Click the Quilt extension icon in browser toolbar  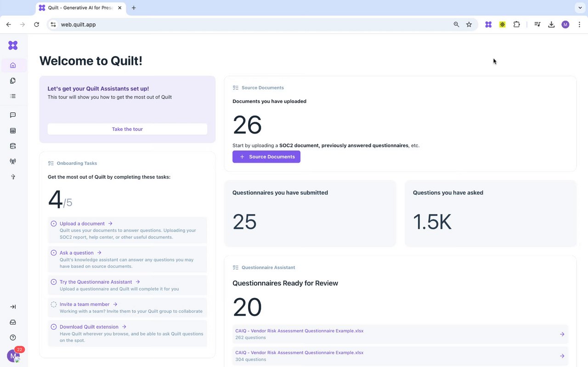tap(488, 24)
